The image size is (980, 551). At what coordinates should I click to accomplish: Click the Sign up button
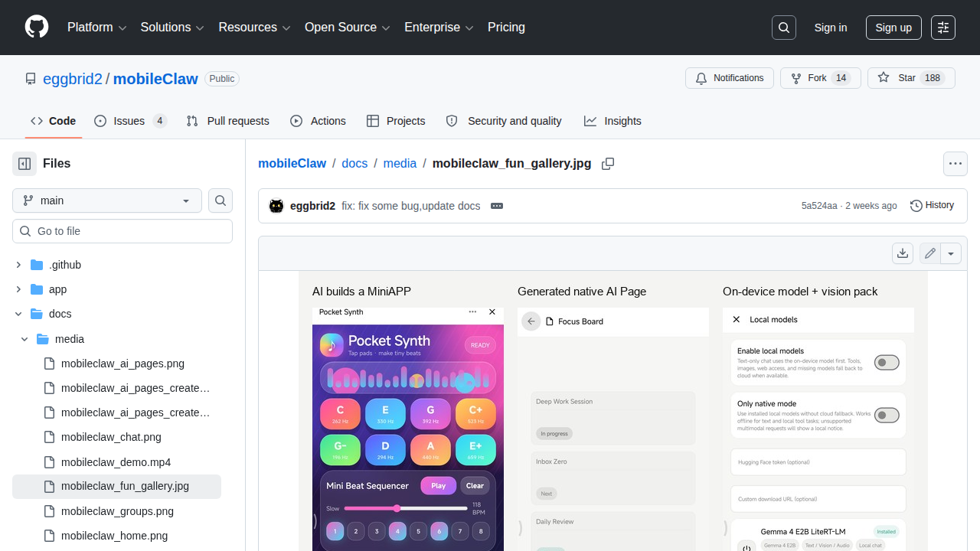click(x=893, y=28)
